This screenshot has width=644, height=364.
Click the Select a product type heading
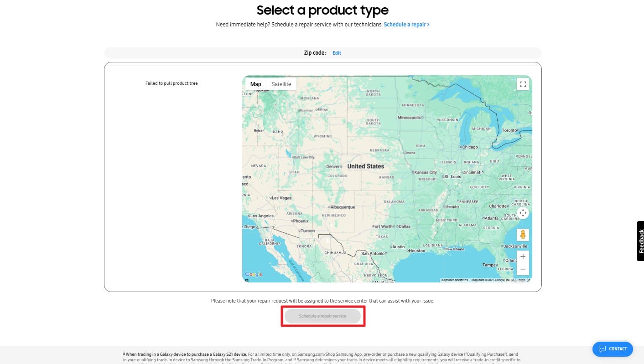[x=322, y=10]
